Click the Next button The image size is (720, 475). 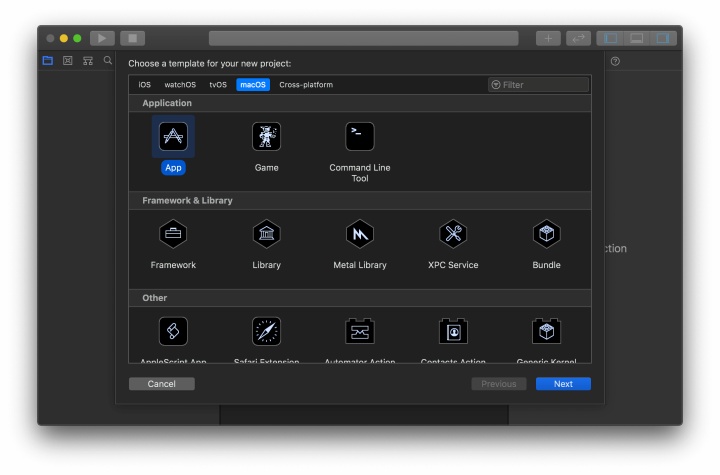pyautogui.click(x=563, y=384)
